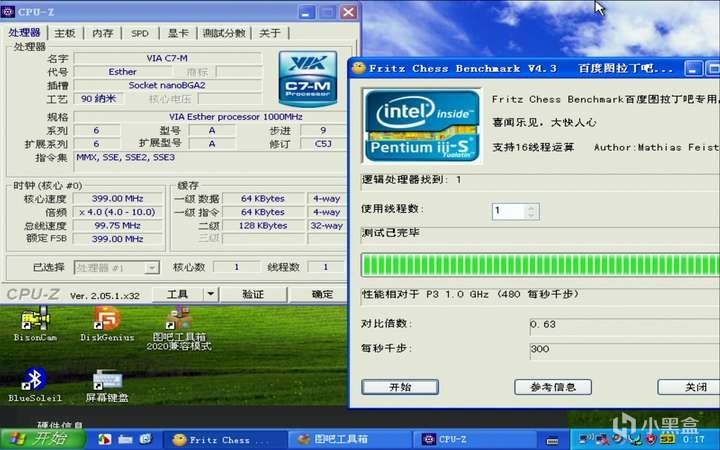Click the Socket nanoBGA2 value

tap(168, 85)
